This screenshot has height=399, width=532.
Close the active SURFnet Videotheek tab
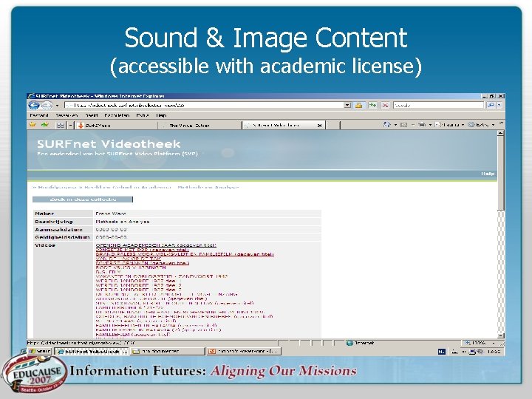319,125
